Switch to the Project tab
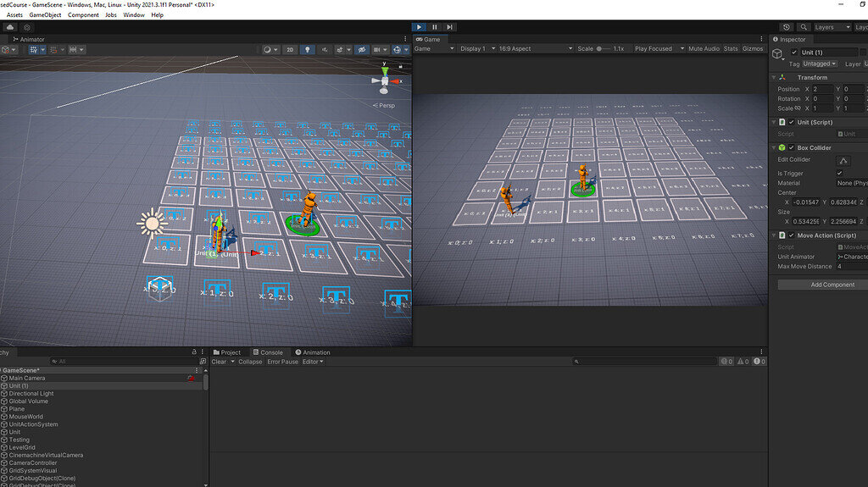 click(227, 352)
